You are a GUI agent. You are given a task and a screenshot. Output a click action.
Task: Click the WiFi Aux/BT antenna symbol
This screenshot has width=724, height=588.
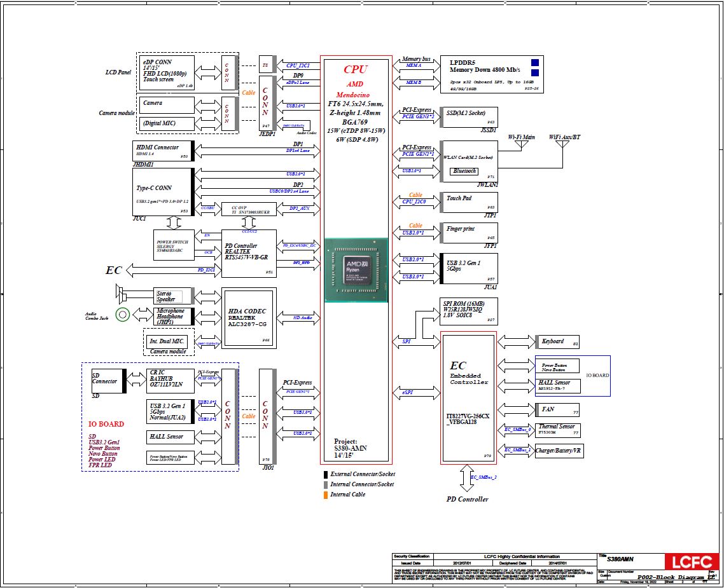coord(562,145)
